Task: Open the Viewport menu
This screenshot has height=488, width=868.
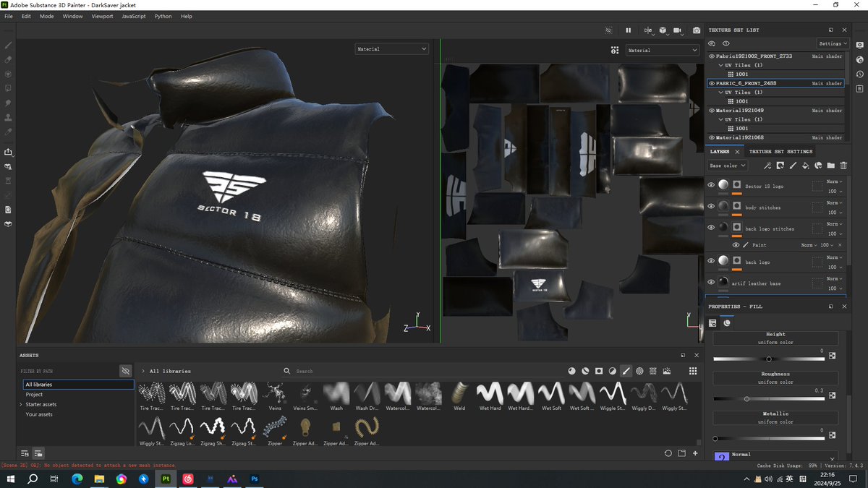Action: pyautogui.click(x=102, y=16)
